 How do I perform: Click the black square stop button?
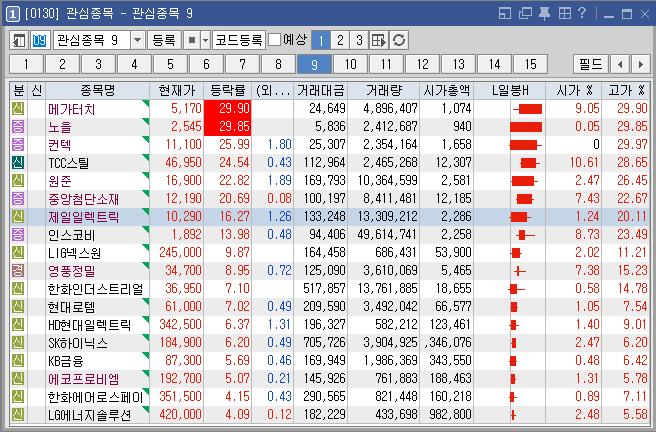coord(192,41)
